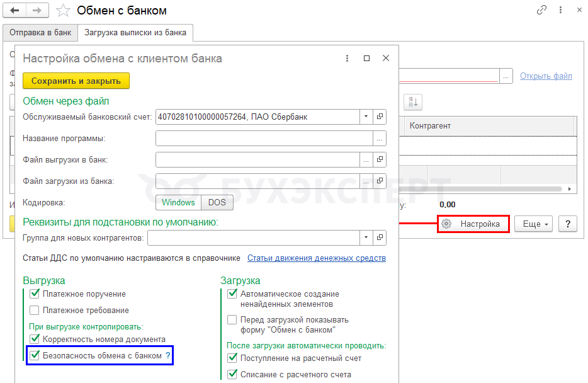Expand the new counterparties group dropdown
This screenshot has height=383, width=588.
(x=366, y=238)
